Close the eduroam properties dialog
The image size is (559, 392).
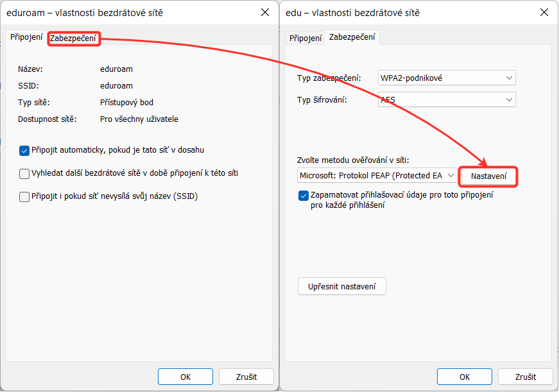pos(265,12)
